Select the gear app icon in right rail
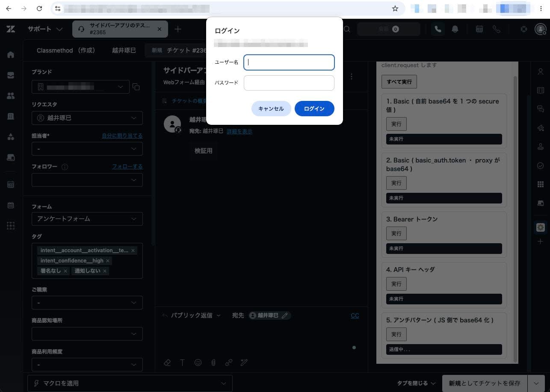This screenshot has width=550, height=392. coord(541,227)
